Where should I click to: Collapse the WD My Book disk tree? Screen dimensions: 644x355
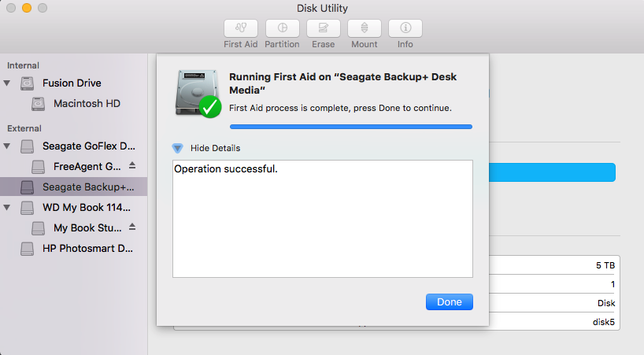point(8,208)
